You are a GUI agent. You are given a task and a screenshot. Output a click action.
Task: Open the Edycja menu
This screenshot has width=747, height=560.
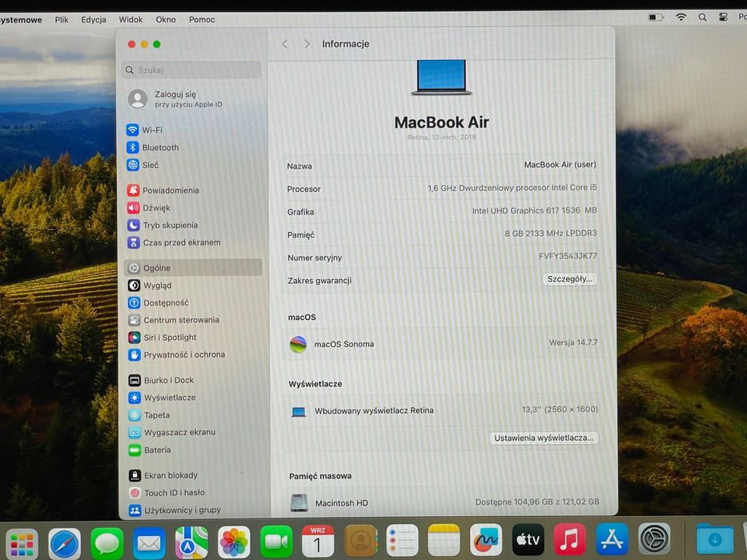(94, 19)
